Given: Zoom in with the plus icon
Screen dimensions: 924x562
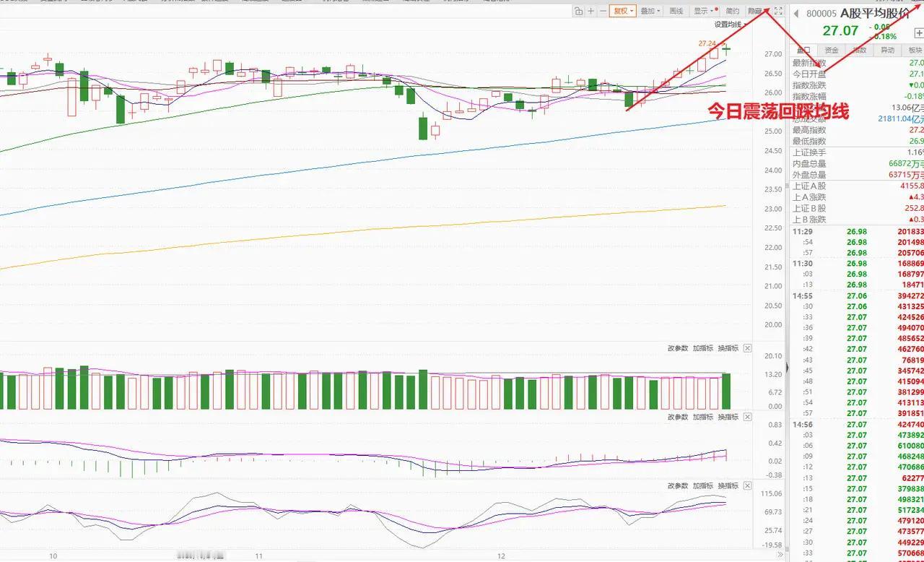Looking at the screenshot, I should (x=591, y=11).
